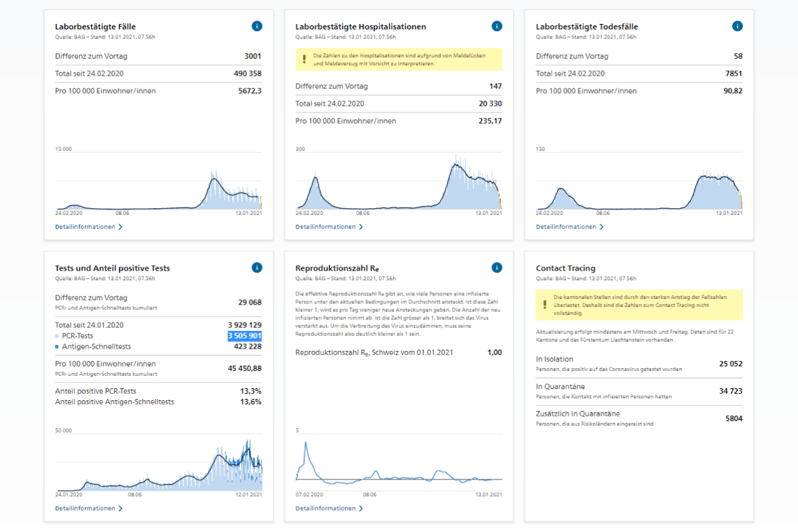Image resolution: width=798 pixels, height=532 pixels.
Task: Open Detailinformationen link under tests chart
Action: (88, 509)
